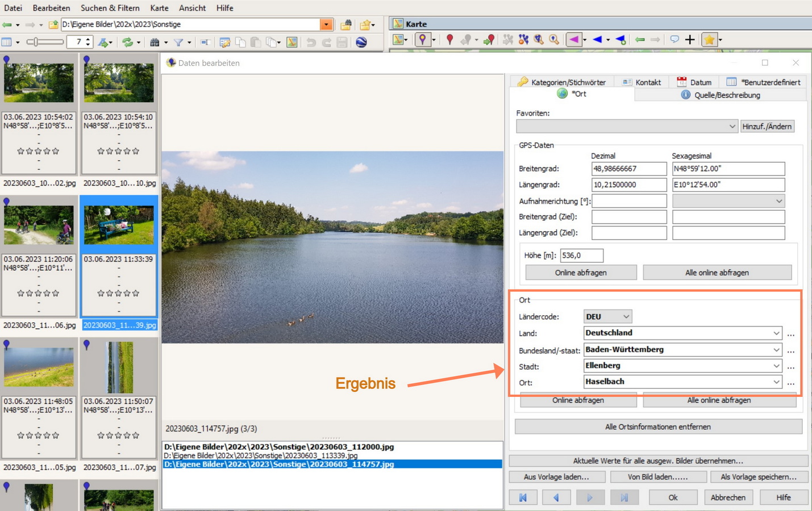Screen dimensions: 812x511
Task: Switch to Quelle/Beschreibung tab
Action: tap(720, 95)
